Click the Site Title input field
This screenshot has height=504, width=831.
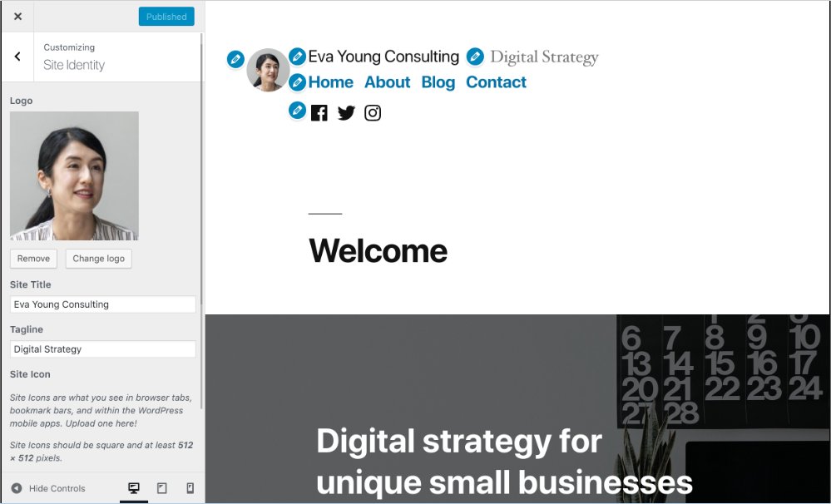102,304
